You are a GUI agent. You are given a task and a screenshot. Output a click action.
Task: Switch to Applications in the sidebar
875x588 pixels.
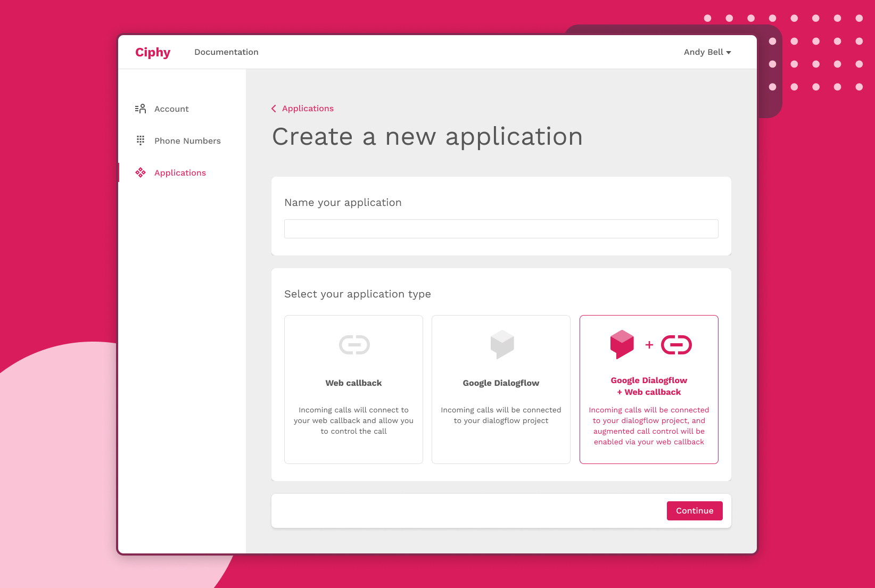(x=180, y=172)
